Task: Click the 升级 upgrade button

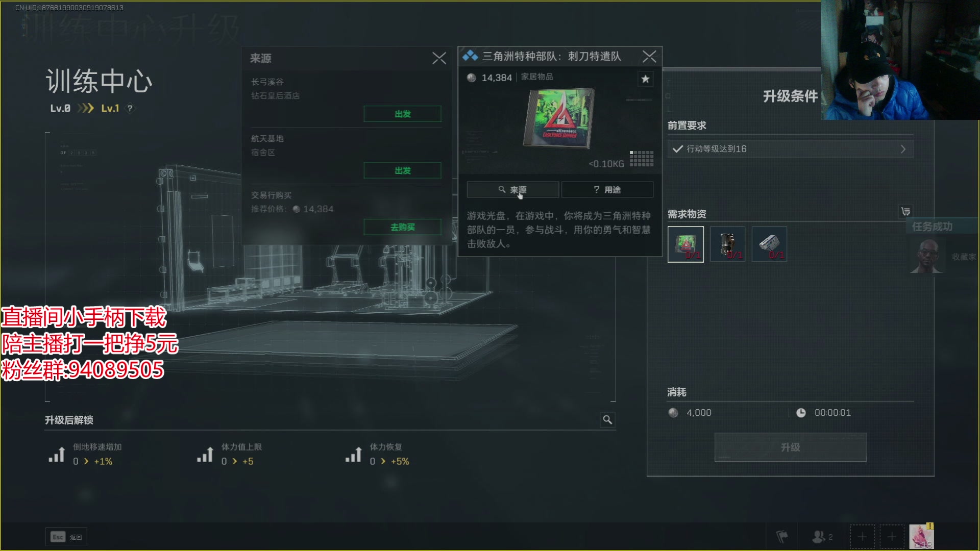Action: 790,447
